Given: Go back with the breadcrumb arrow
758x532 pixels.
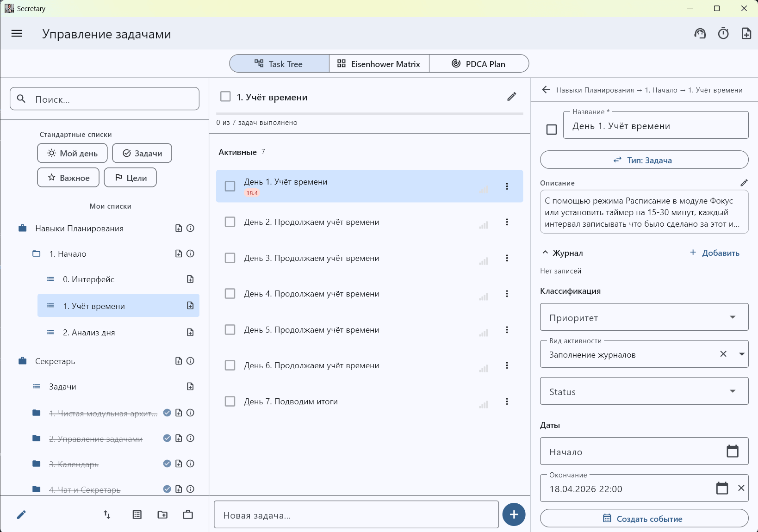Looking at the screenshot, I should click(x=546, y=90).
